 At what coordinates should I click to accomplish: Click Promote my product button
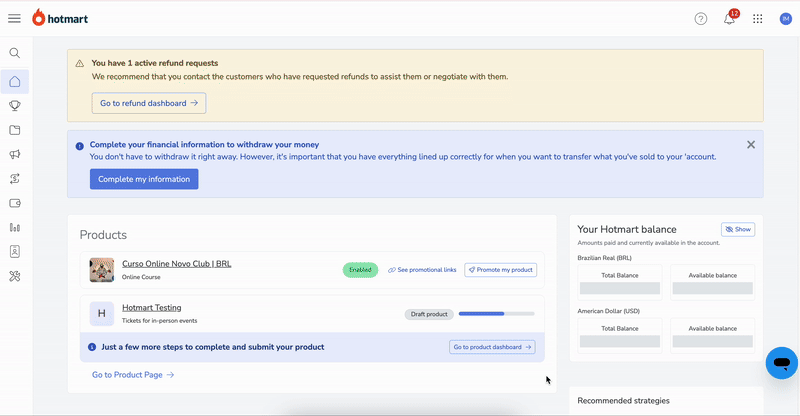point(501,270)
